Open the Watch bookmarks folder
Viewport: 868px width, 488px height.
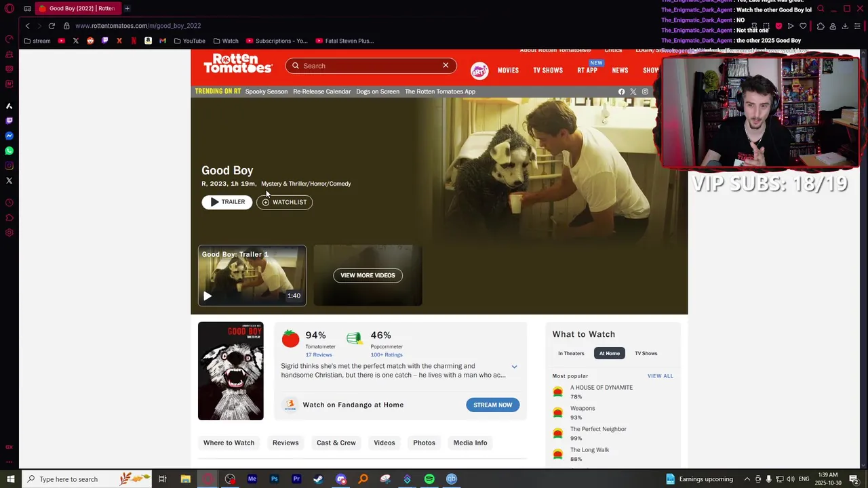(226, 41)
